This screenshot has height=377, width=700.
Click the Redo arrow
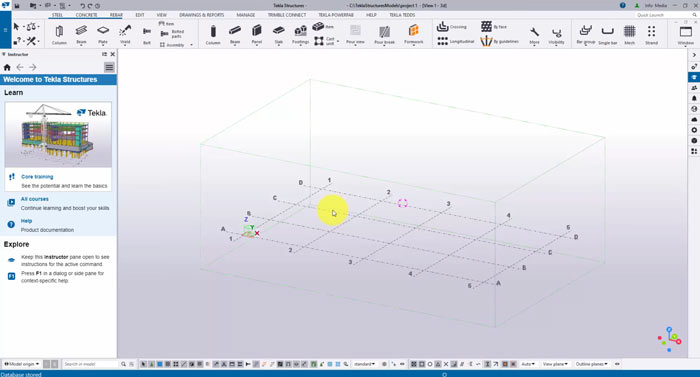click(x=90, y=6)
